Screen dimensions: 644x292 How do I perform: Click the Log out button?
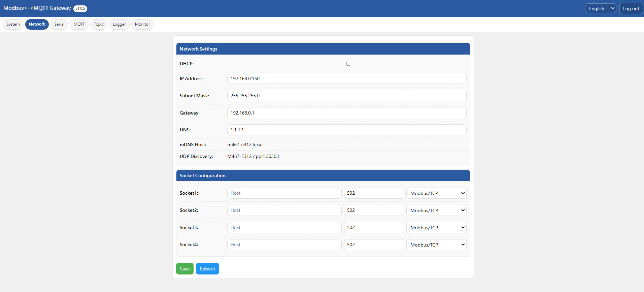(631, 8)
